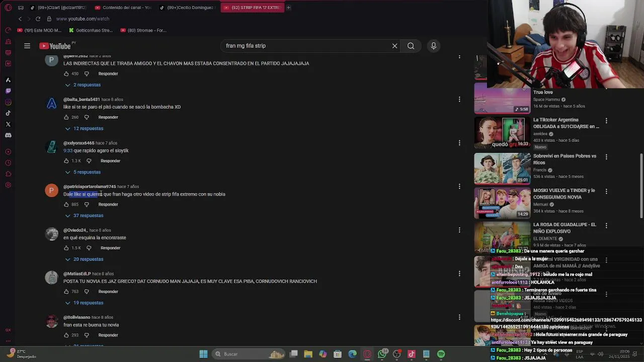Like the comment by @balta_benta5431
The width and height of the screenshot is (644, 362).
tap(66, 117)
